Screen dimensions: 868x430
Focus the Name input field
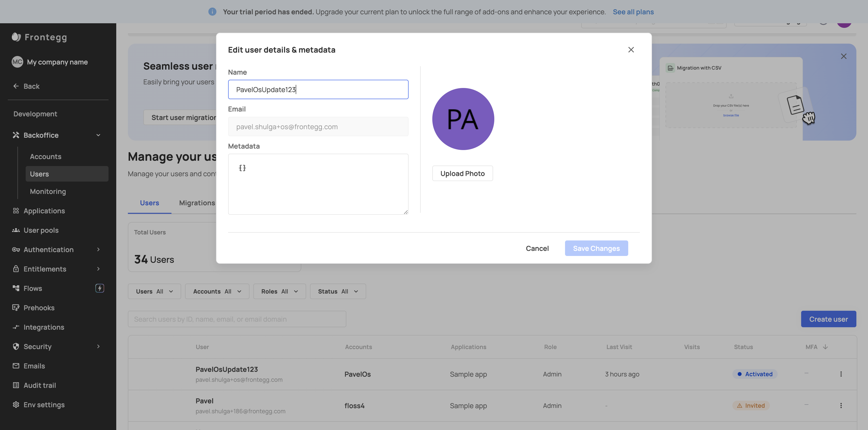coord(318,89)
